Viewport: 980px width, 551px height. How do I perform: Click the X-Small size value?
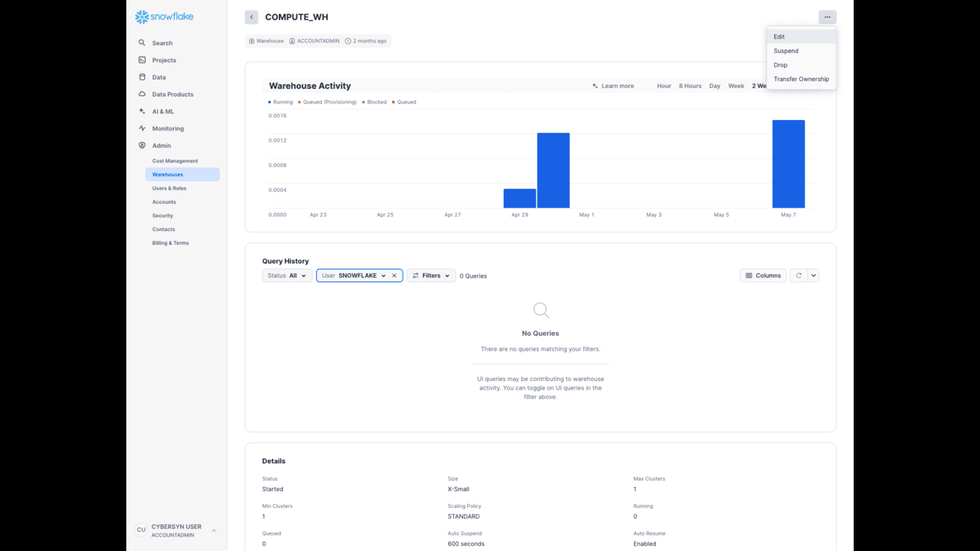tap(459, 489)
